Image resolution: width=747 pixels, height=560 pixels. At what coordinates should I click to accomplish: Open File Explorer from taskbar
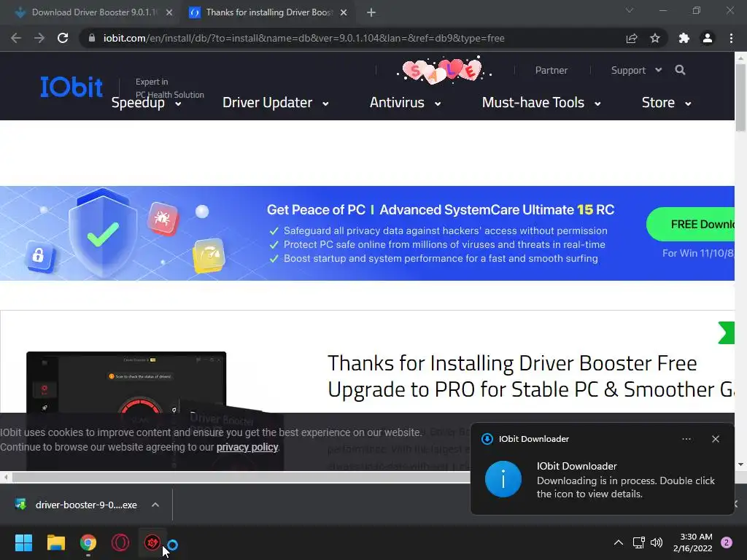coord(55,542)
